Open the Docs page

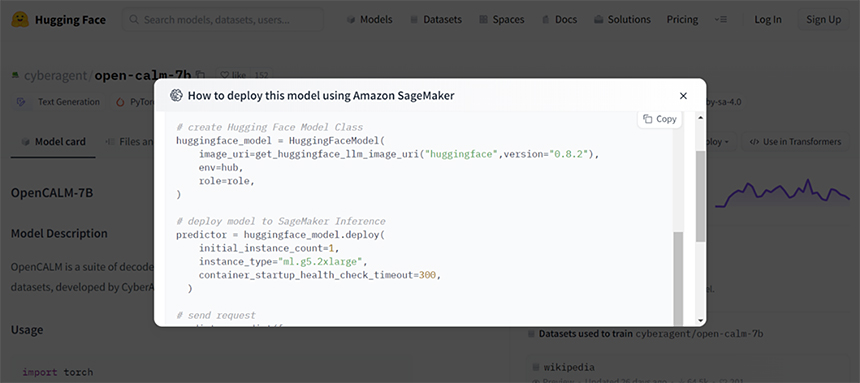(x=559, y=19)
